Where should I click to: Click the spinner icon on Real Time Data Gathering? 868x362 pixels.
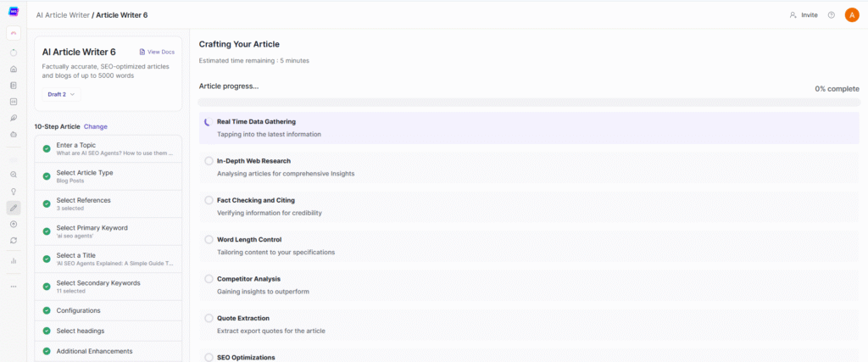click(209, 122)
